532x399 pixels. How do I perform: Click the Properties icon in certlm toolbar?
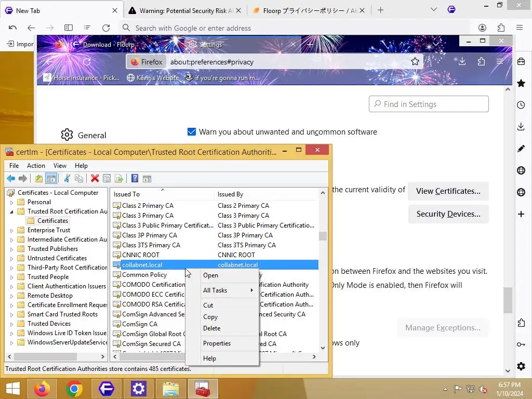point(107,179)
